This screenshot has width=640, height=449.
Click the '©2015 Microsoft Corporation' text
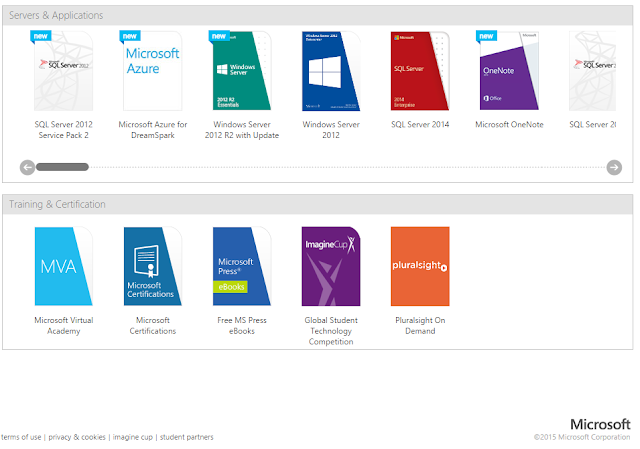coord(582,437)
